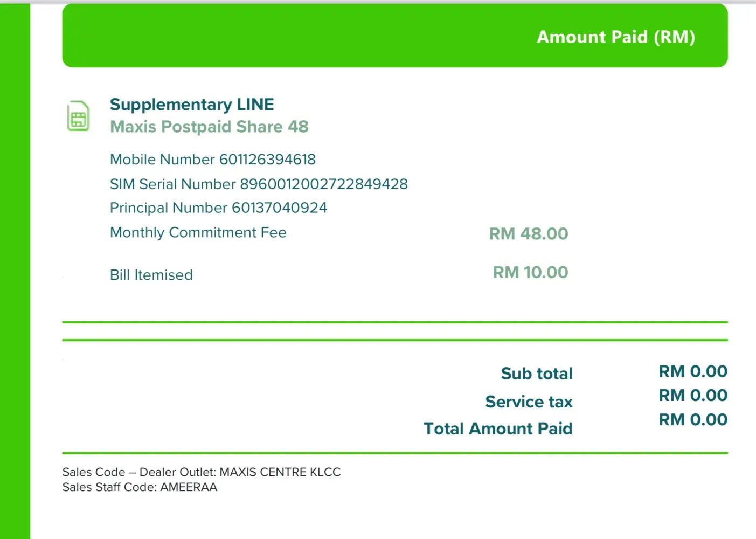
Task: Click the green left sidebar strip
Action: coord(15,269)
